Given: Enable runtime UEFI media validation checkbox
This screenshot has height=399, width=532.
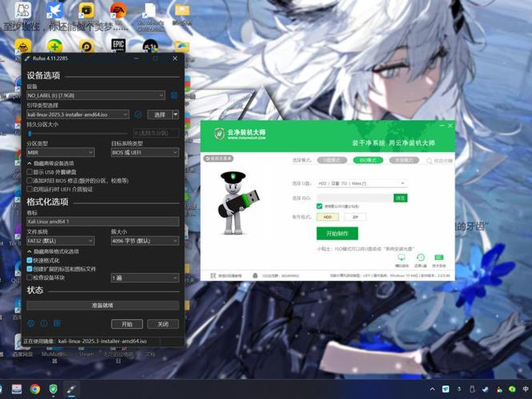Looking at the screenshot, I should tap(29, 189).
